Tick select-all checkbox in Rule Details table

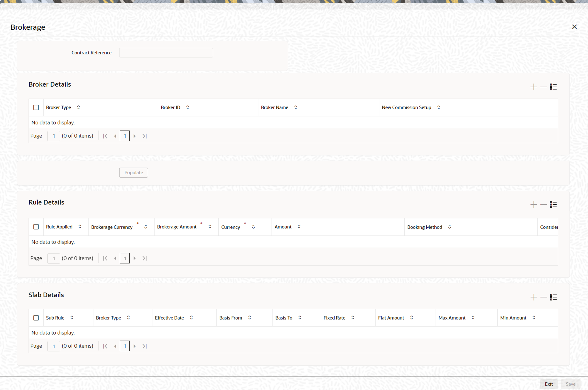(36, 227)
